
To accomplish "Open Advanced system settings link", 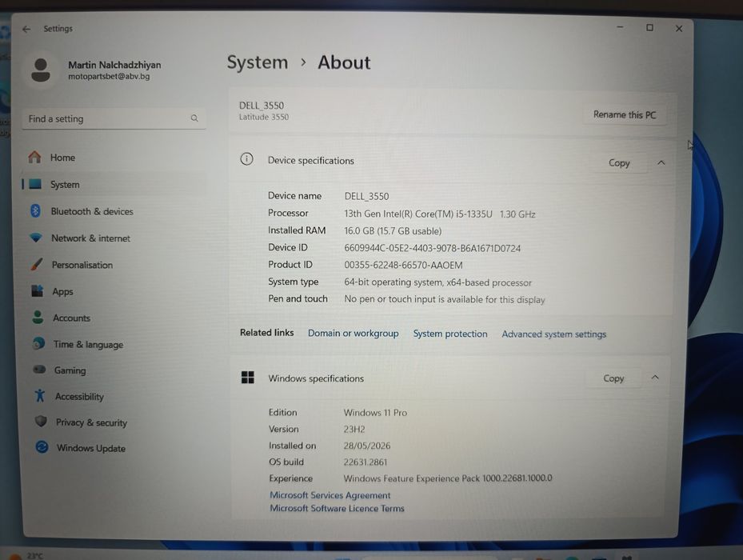I will coord(554,334).
